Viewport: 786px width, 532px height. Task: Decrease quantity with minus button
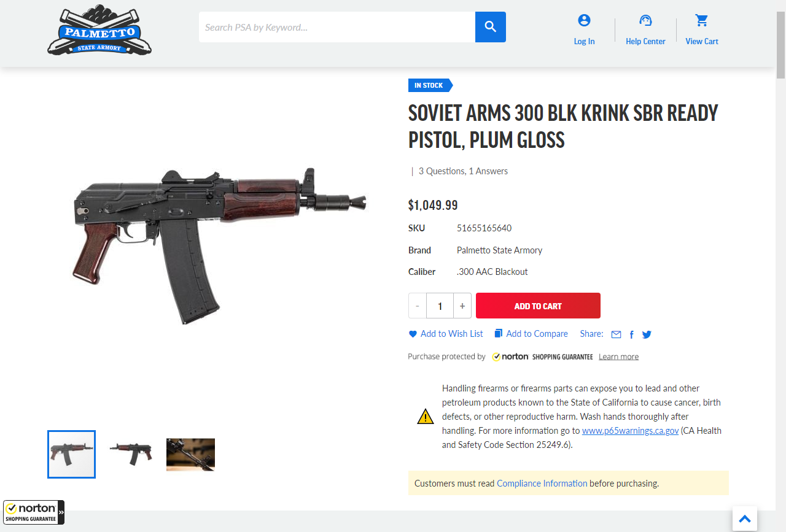coord(418,306)
